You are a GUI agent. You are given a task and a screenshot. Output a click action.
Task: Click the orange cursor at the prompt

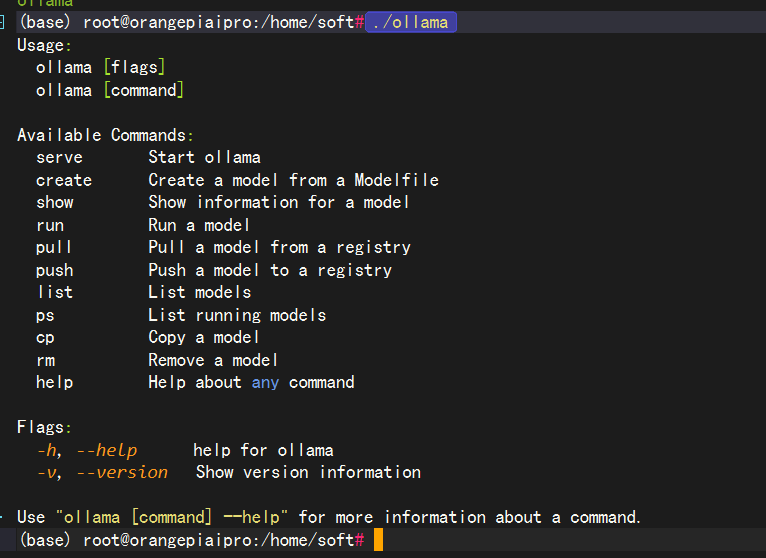click(x=379, y=540)
